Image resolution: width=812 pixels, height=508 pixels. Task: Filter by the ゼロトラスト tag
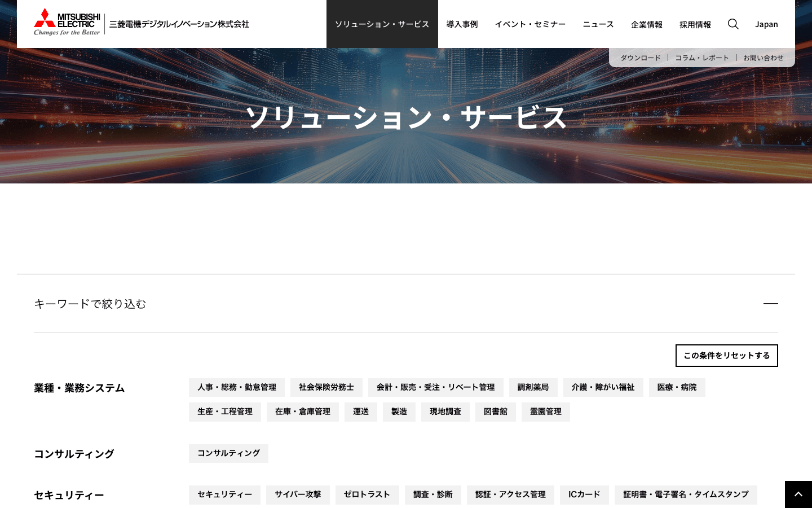[367, 495]
